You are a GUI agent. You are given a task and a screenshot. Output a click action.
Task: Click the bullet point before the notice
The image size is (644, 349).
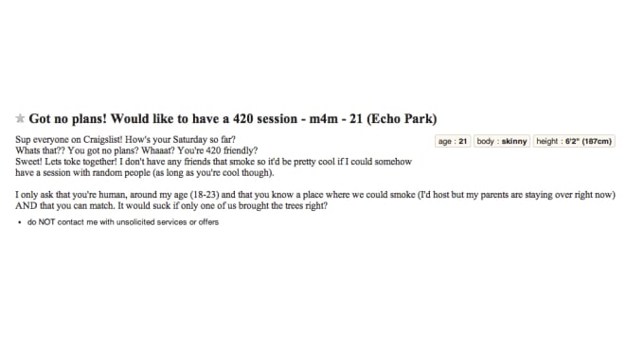coord(19,222)
